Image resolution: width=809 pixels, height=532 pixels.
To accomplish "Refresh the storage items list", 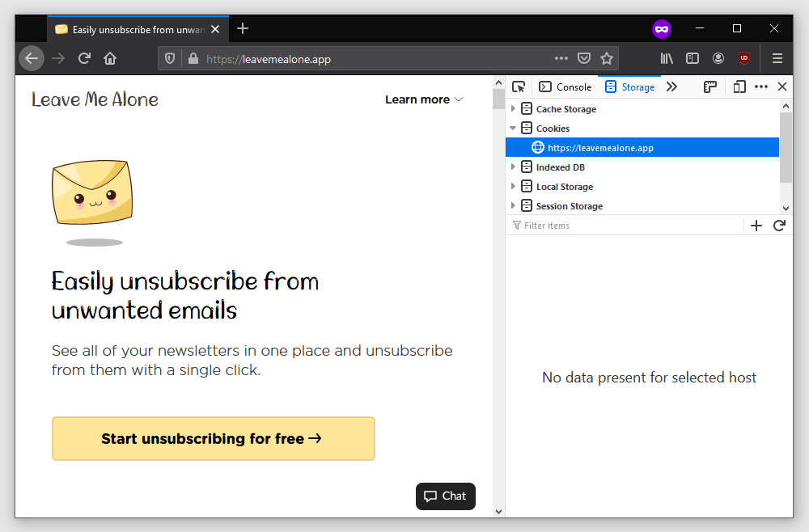I will click(779, 226).
